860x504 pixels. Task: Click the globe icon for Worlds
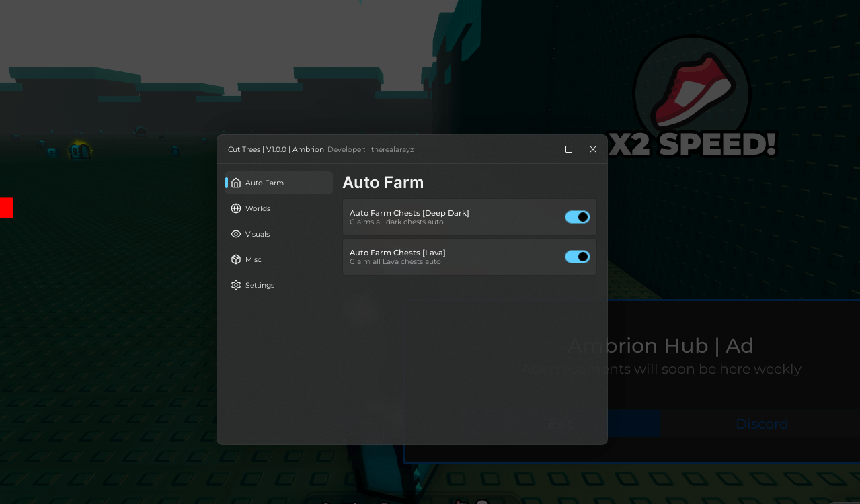[x=236, y=208]
